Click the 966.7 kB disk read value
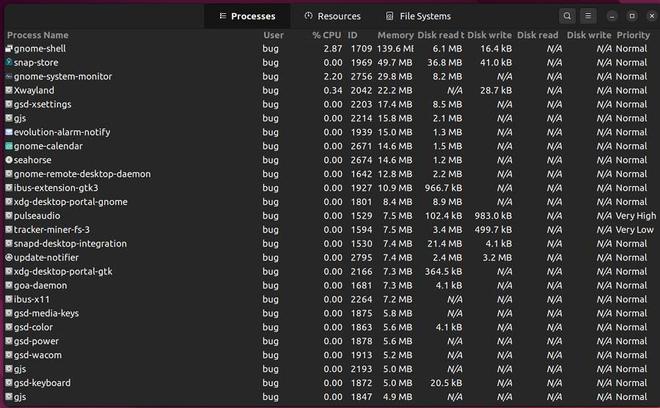The image size is (660, 408). (x=444, y=187)
